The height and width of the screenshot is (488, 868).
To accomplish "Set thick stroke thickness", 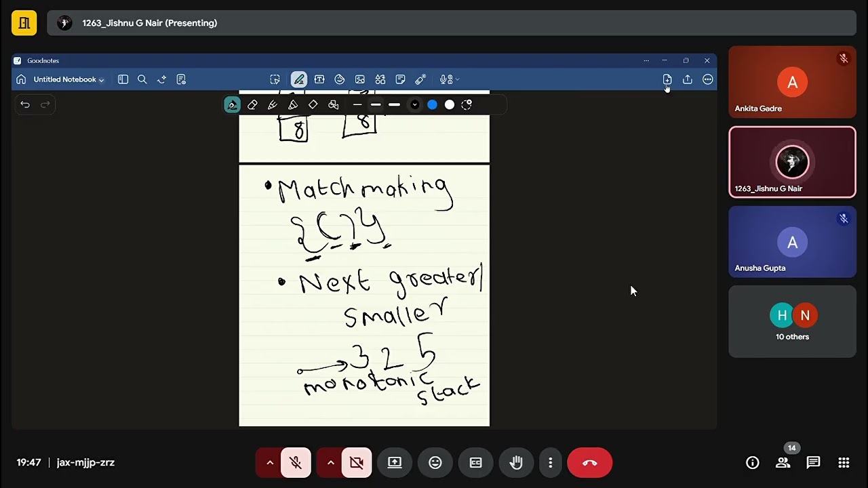I will pos(394,104).
